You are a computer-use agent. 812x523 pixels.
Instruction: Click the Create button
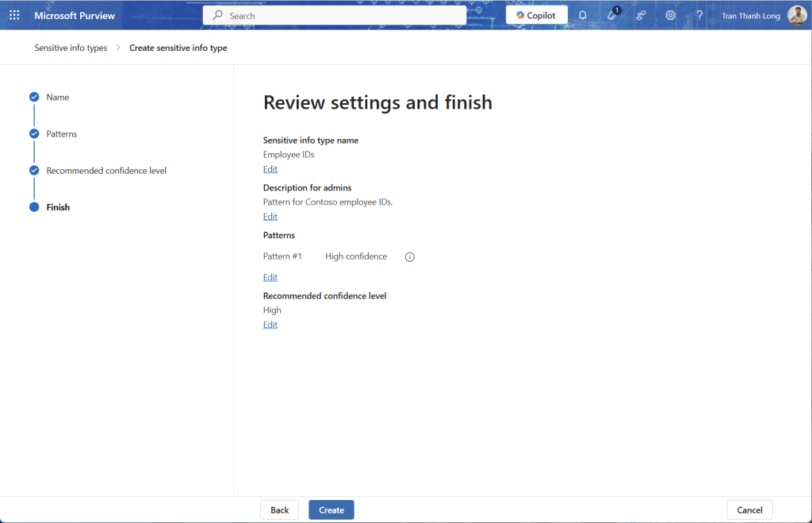pos(331,510)
